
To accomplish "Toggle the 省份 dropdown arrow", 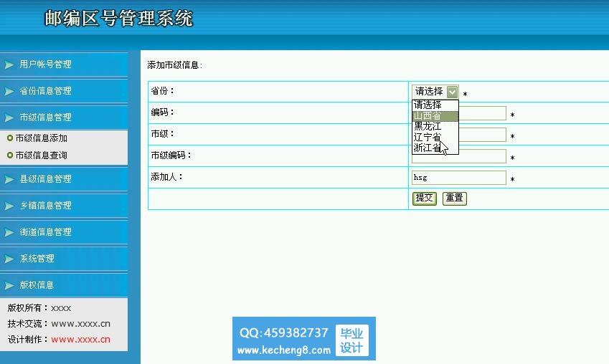I will 452,92.
